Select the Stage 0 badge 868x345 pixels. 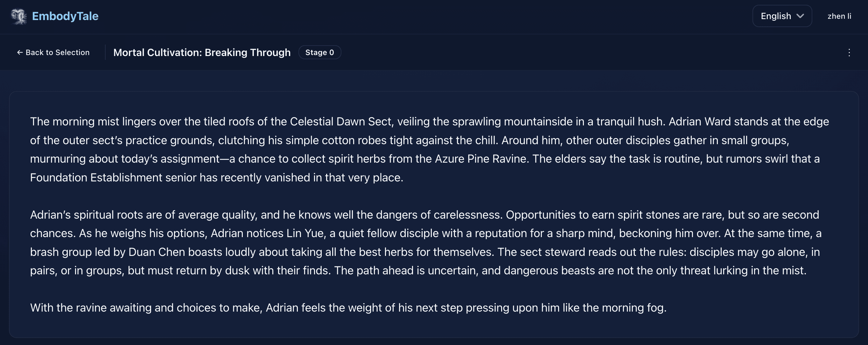pyautogui.click(x=319, y=52)
